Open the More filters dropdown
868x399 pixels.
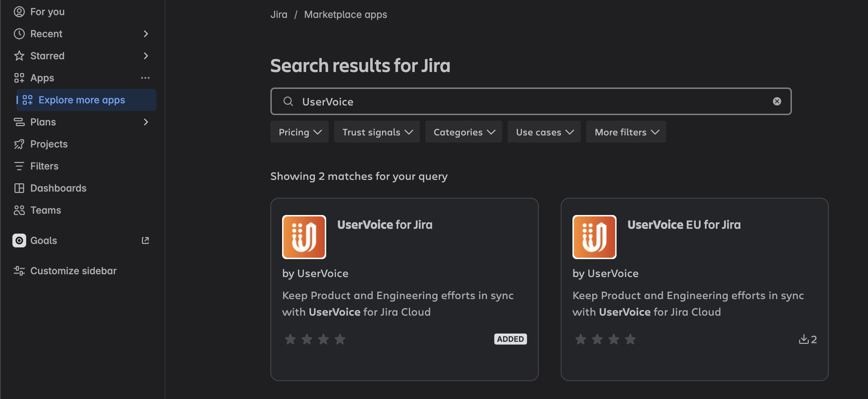626,132
